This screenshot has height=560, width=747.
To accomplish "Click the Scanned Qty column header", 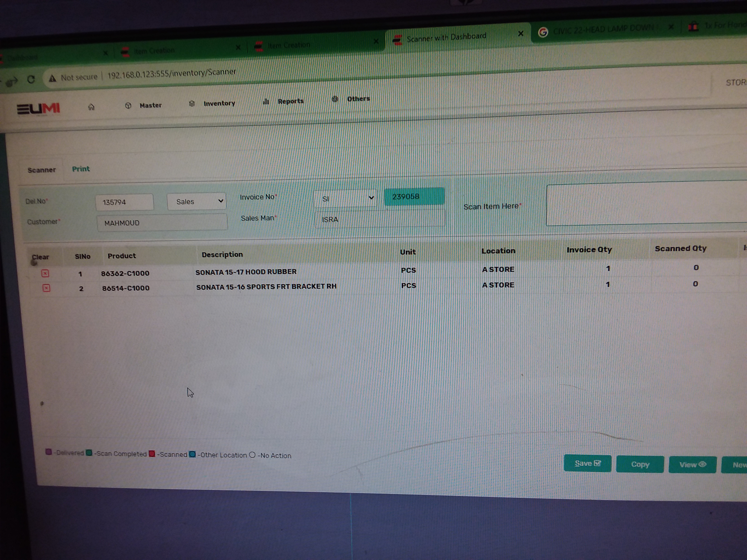I will pyautogui.click(x=680, y=248).
